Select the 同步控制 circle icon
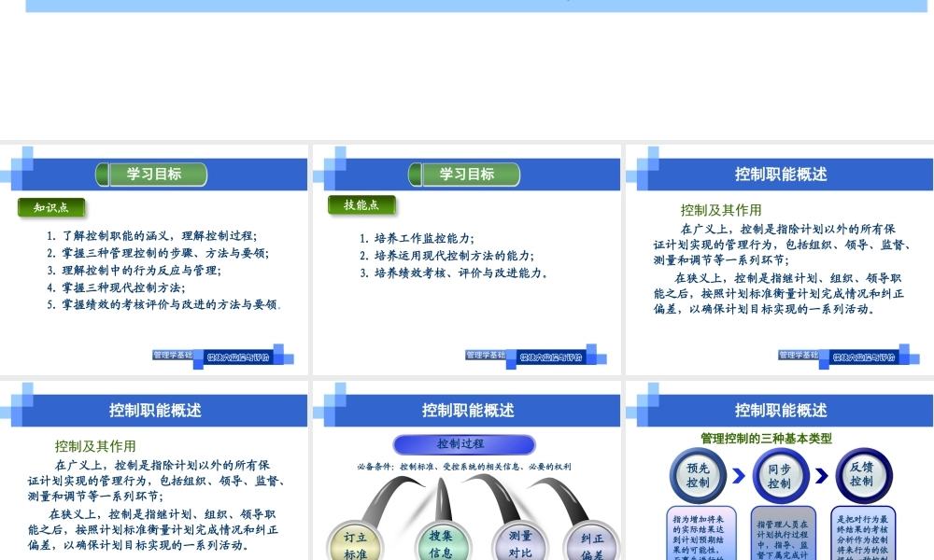Image resolution: width=934 pixels, height=560 pixels. [781, 477]
